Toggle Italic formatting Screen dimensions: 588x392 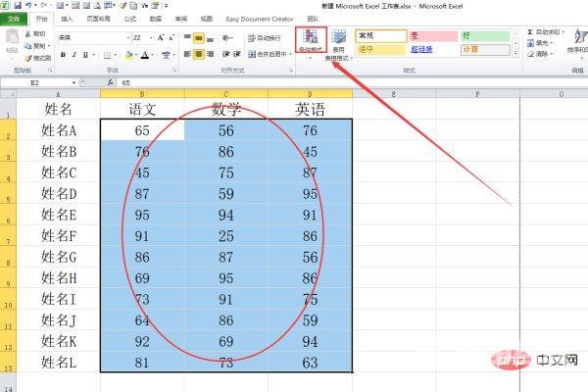click(x=74, y=55)
